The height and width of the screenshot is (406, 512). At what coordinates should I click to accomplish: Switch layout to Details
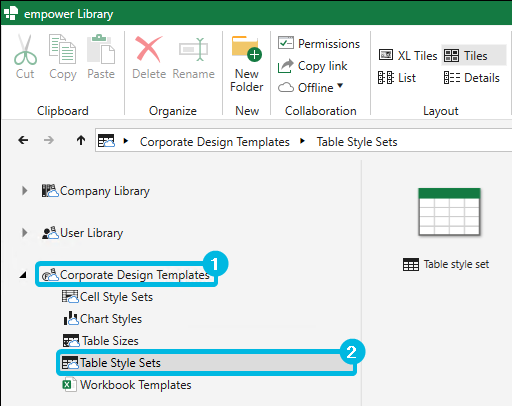(x=471, y=78)
